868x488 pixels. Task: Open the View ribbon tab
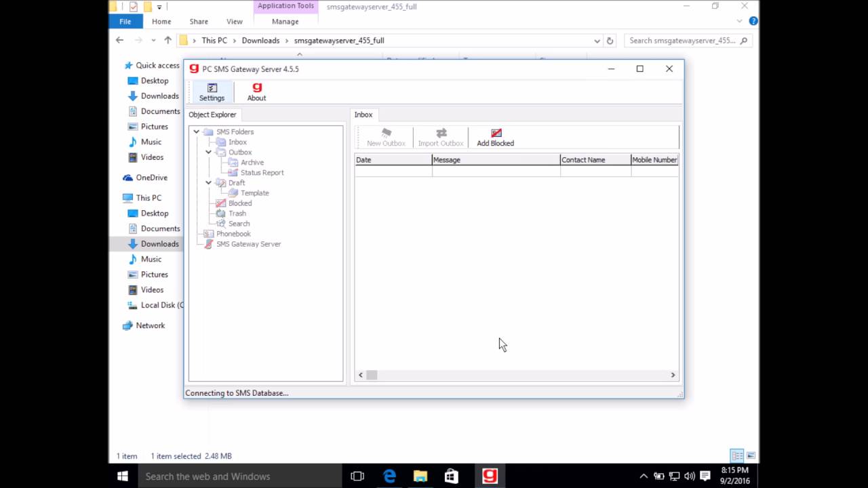pos(235,22)
